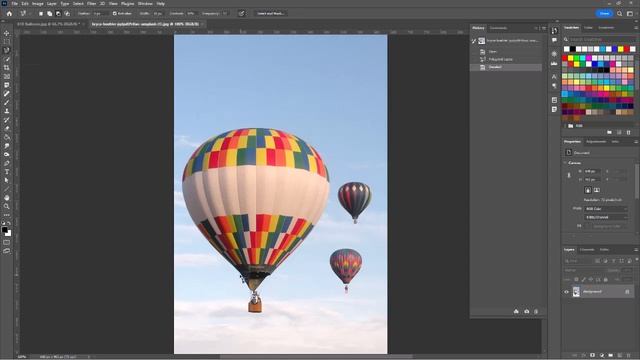Delete layer with trash icon in Layers
640x360 pixels.
[x=629, y=356]
